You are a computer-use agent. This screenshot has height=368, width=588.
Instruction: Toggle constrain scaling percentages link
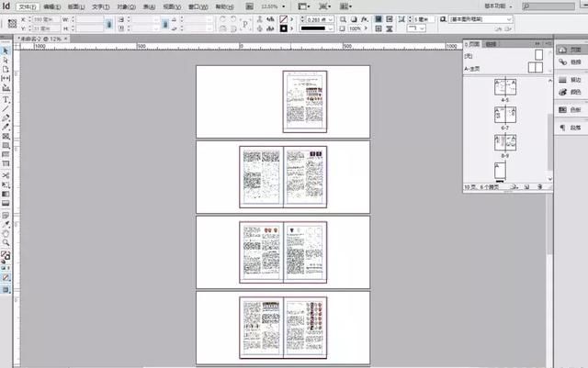165,24
